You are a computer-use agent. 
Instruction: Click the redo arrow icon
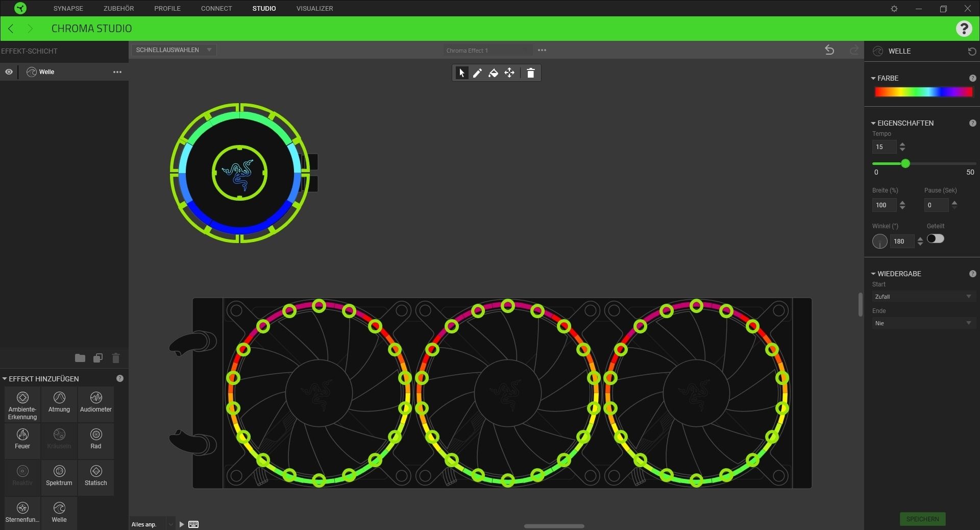tap(854, 50)
